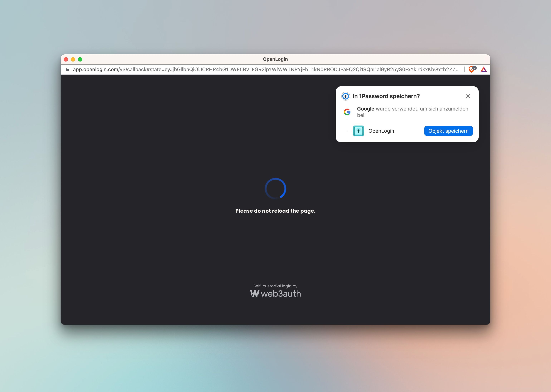Viewport: 551px width, 392px height.
Task: Click the Google logo in the popup
Action: pyautogui.click(x=347, y=112)
